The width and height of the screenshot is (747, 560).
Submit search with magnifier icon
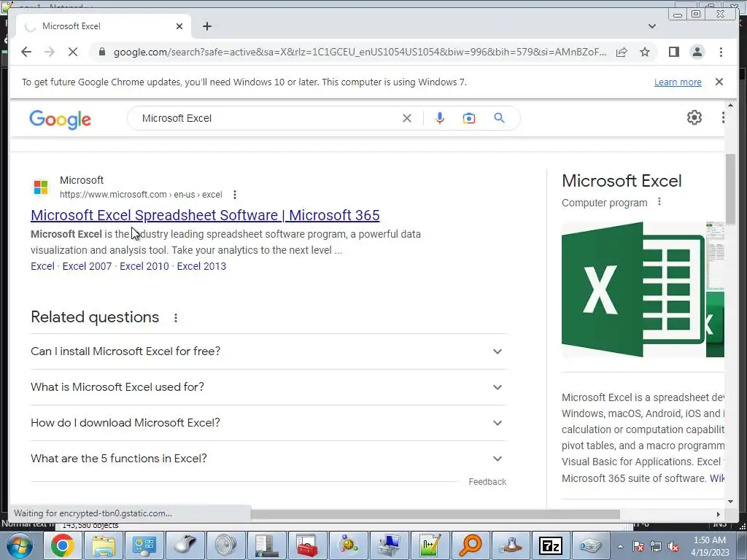pyautogui.click(x=499, y=118)
